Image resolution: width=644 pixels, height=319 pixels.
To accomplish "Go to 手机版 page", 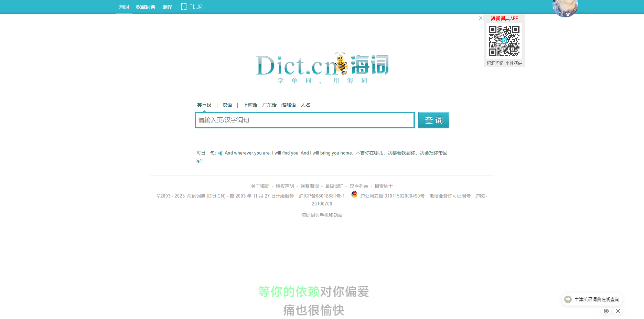I will click(195, 7).
